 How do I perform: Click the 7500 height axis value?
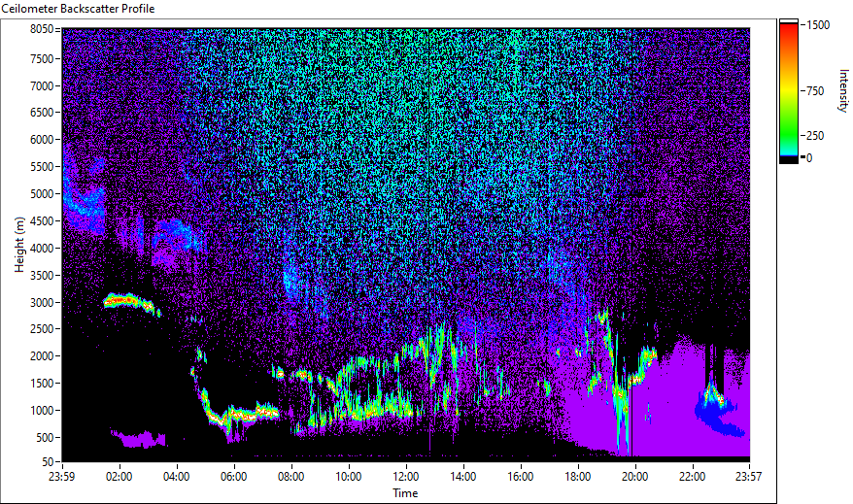(x=42, y=58)
